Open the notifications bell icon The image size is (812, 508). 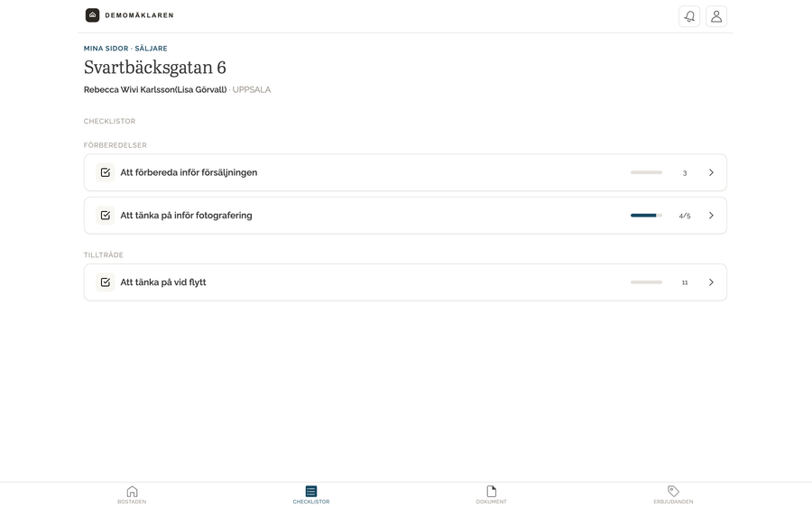[x=689, y=16]
